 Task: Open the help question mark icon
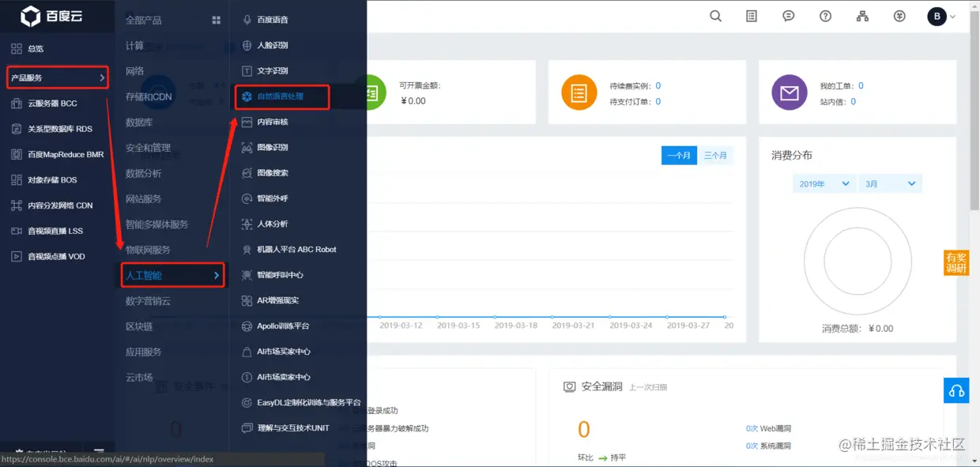coord(825,16)
